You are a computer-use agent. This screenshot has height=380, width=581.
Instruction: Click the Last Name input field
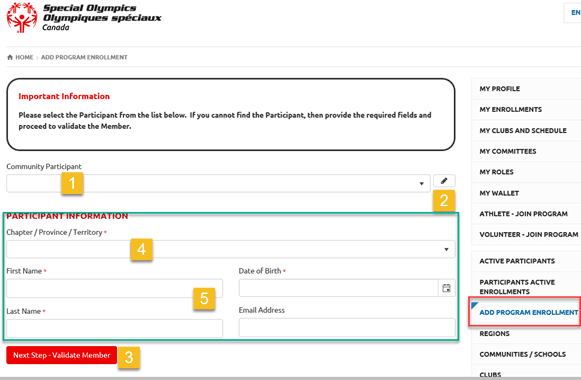coord(114,328)
